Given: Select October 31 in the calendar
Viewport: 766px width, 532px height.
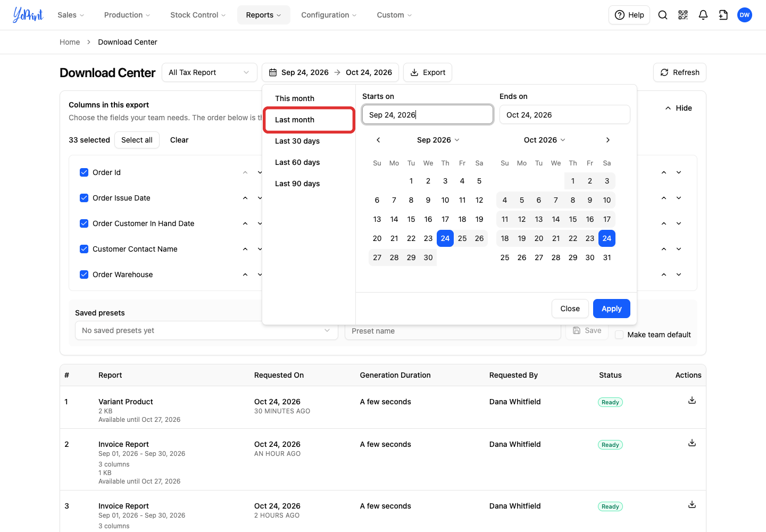Looking at the screenshot, I should click(607, 257).
